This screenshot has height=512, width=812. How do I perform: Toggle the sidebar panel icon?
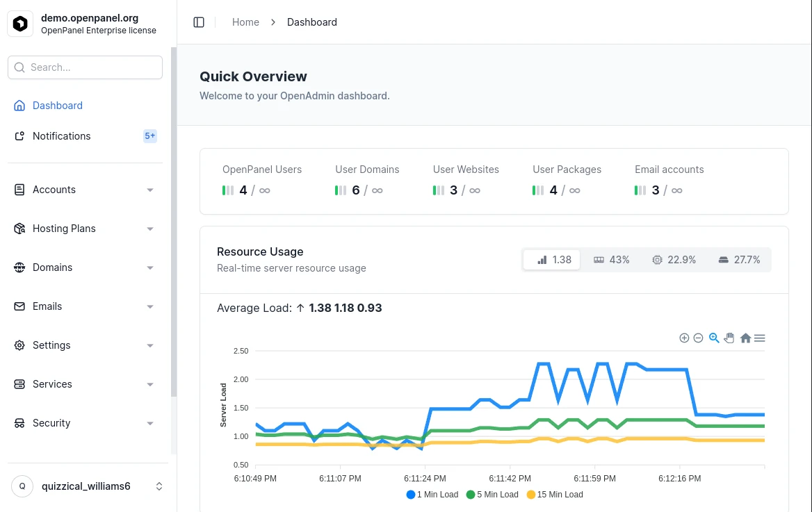pyautogui.click(x=199, y=22)
